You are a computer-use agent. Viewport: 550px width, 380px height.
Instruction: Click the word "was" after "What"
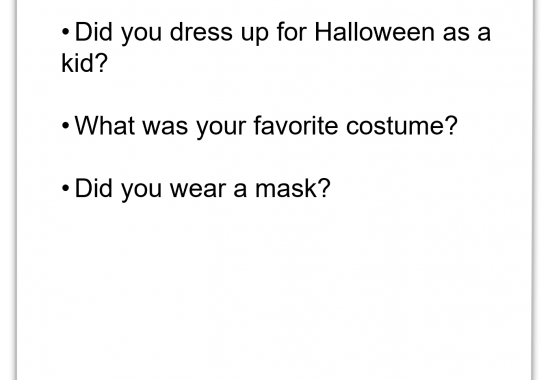(x=165, y=128)
